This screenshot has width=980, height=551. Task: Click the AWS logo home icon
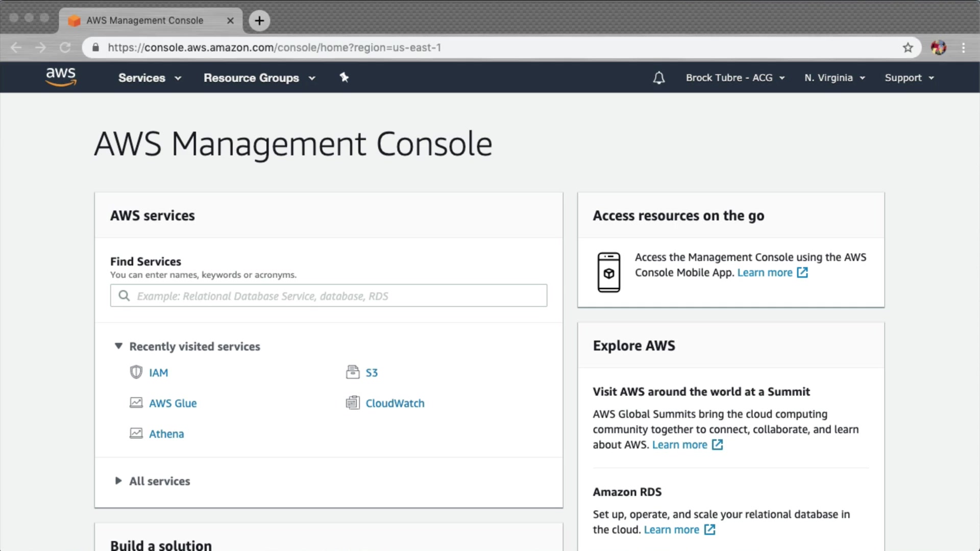coord(61,77)
